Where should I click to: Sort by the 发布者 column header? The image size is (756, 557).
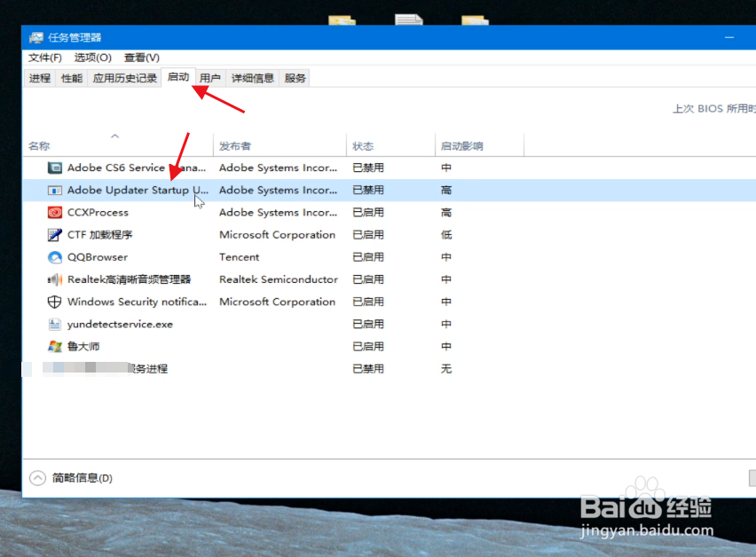tap(280, 146)
